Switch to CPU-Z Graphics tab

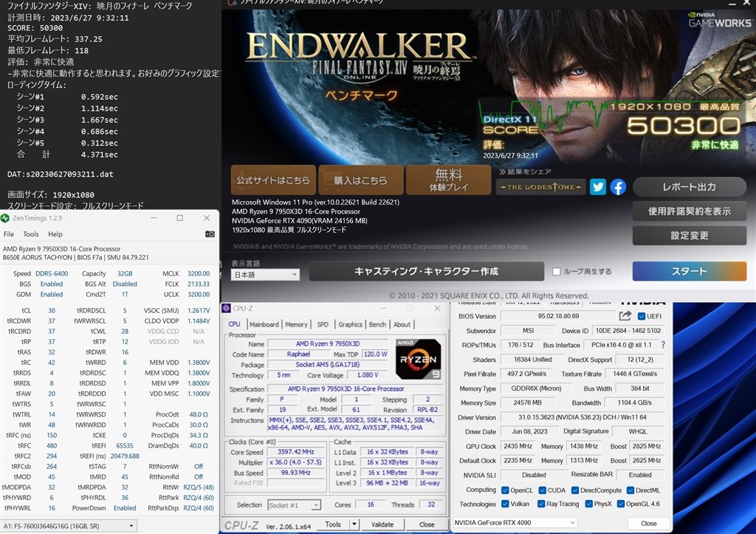click(350, 324)
